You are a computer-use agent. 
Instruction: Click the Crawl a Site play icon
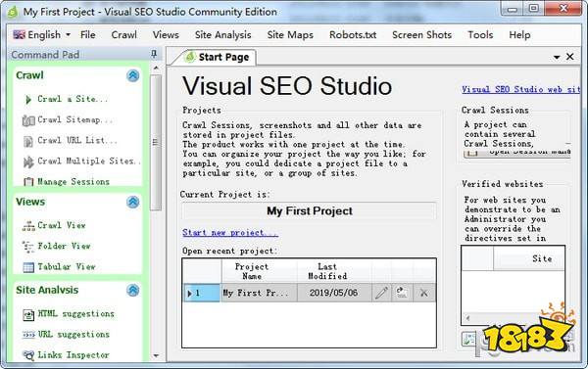tap(28, 100)
